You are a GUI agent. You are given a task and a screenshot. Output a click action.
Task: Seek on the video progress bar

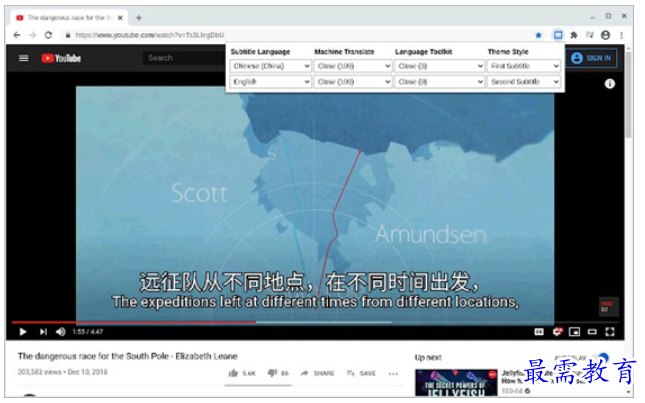pyautogui.click(x=315, y=322)
